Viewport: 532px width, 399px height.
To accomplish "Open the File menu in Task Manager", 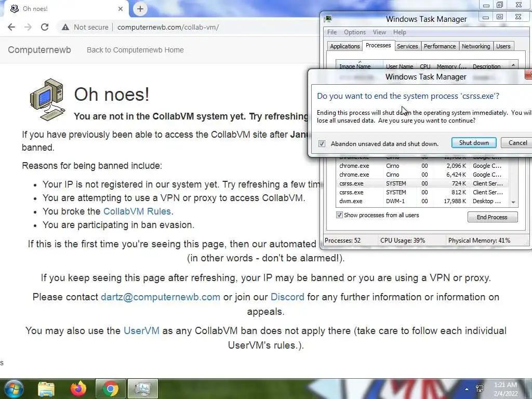I will [x=332, y=32].
